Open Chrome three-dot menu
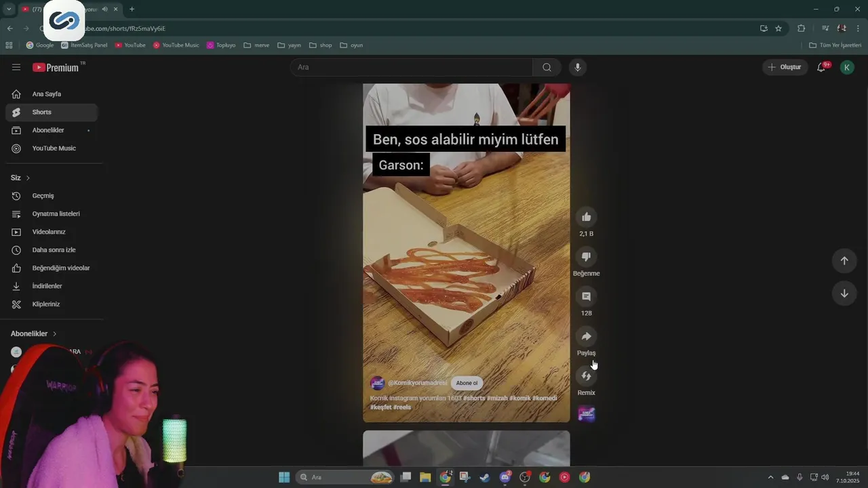This screenshot has height=488, width=868. tap(859, 28)
